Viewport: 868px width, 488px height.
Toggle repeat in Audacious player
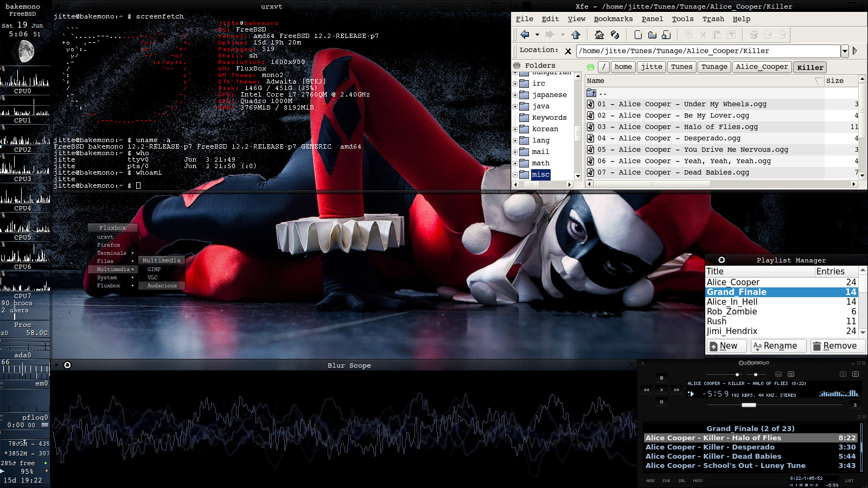[856, 374]
